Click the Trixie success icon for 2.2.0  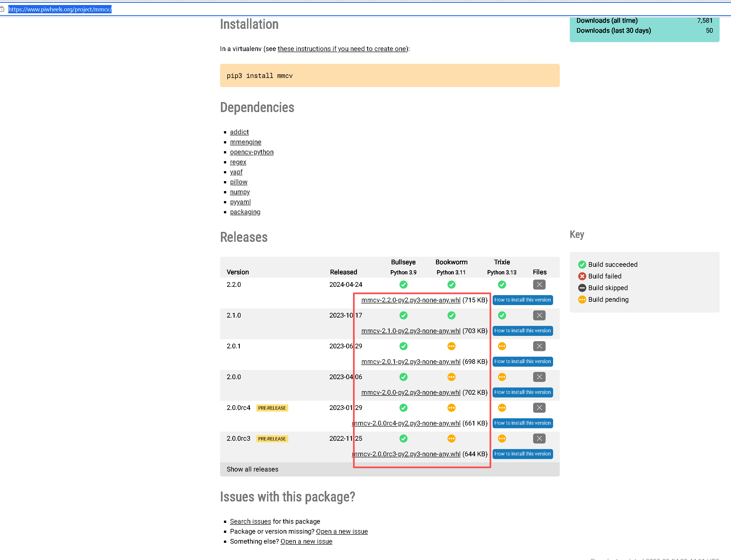[x=501, y=285]
